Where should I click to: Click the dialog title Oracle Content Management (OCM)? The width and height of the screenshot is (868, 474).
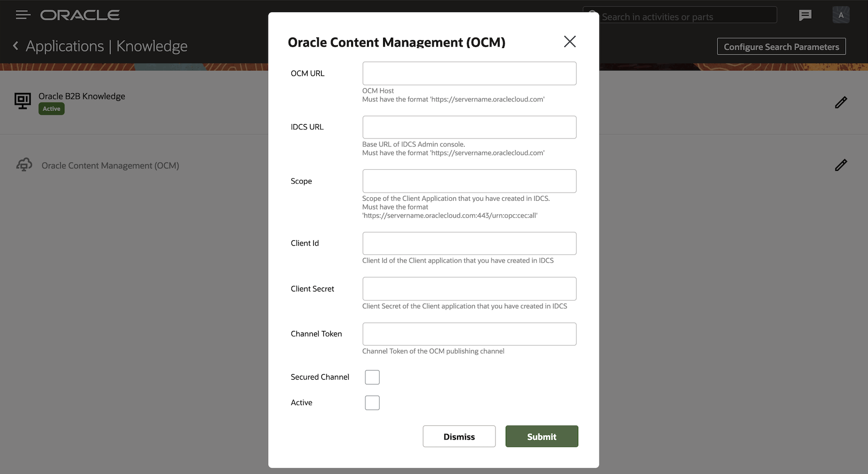tap(397, 43)
